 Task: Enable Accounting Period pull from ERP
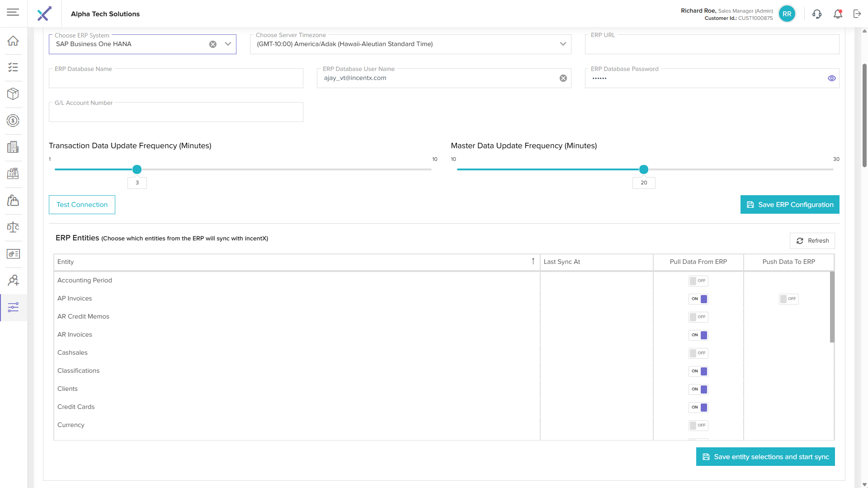(698, 281)
